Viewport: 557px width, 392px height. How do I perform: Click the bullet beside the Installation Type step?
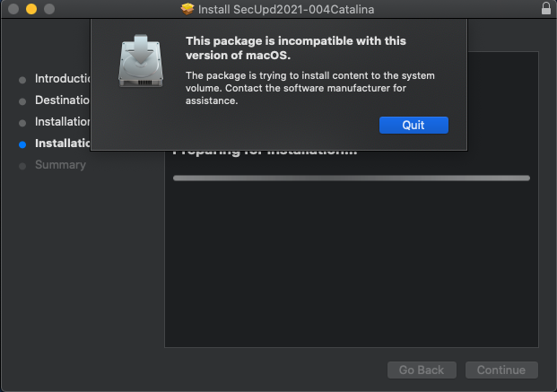coord(22,122)
